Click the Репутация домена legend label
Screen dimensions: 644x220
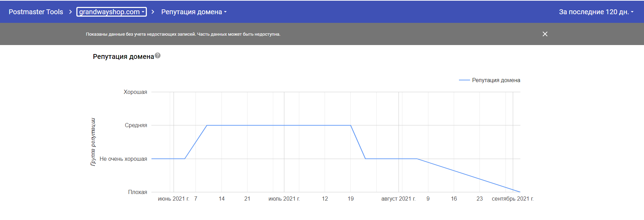point(496,80)
